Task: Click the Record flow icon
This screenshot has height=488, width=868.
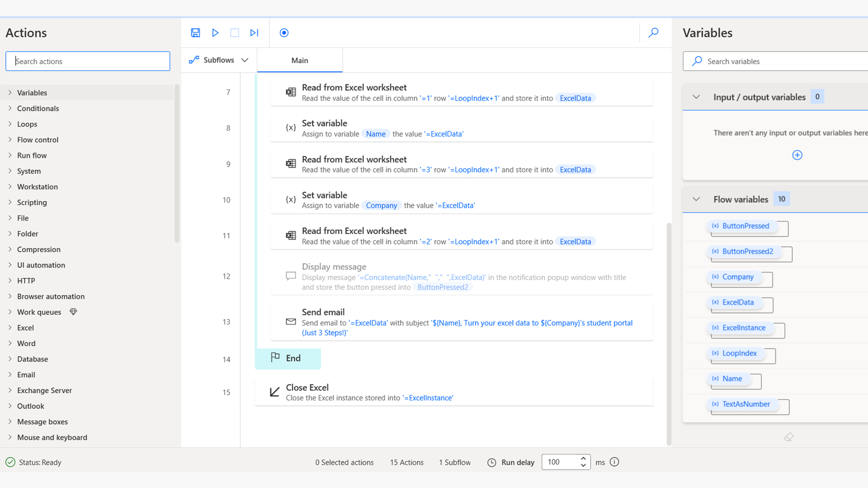Action: 284,33
